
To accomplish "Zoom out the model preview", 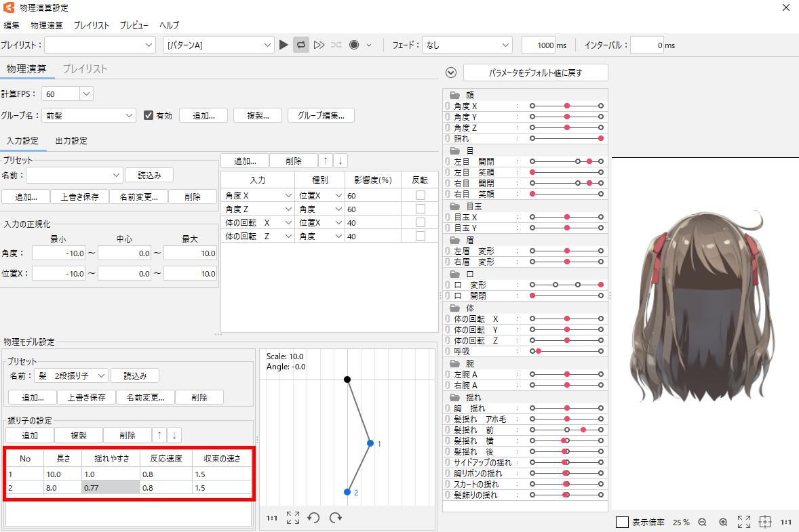I will coord(702,523).
